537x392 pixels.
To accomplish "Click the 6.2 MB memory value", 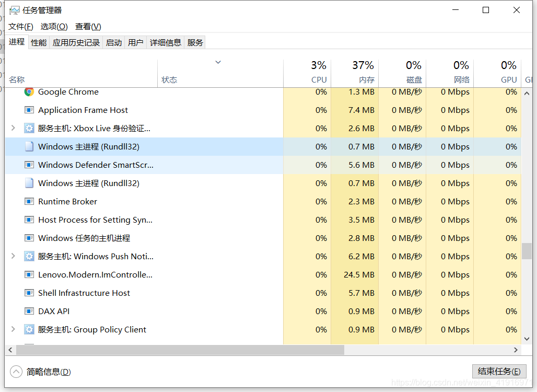I will click(x=361, y=256).
